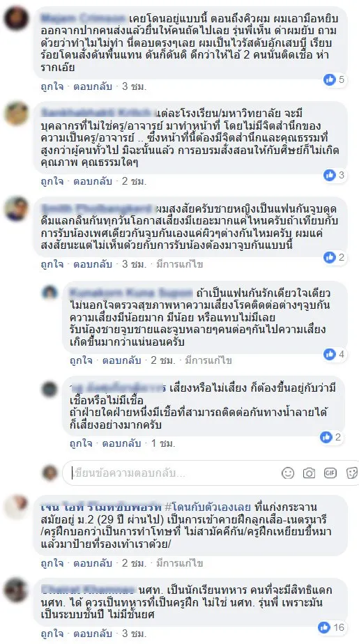This screenshot has height=644, width=359.
Task: Reply to the first comment posted 3 ชม.
Action: 93,86
